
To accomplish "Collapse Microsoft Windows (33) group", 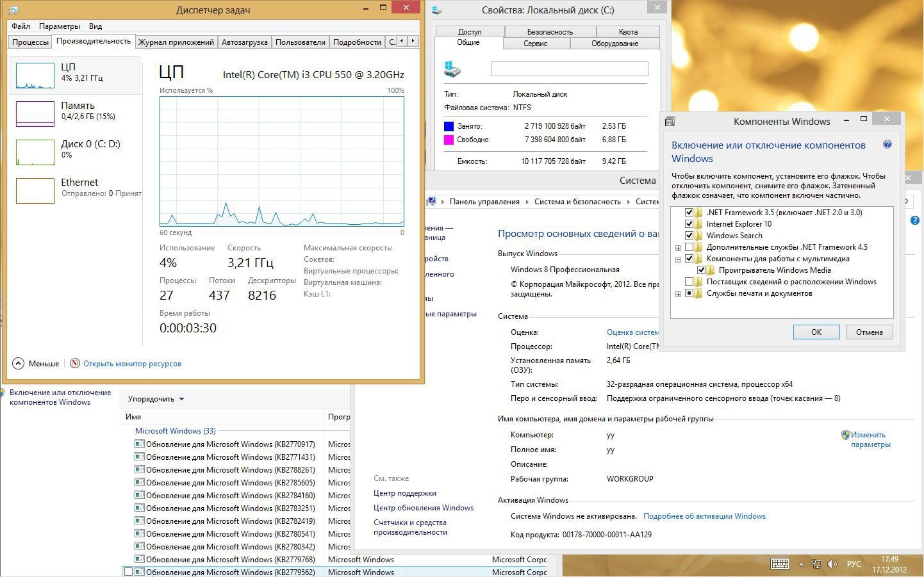I will point(175,431).
